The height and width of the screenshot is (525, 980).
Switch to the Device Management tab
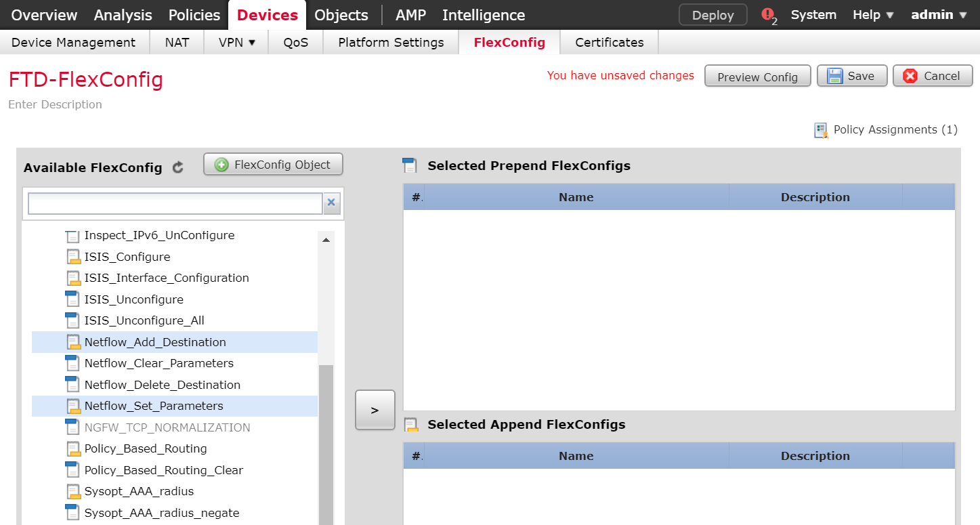(x=74, y=42)
